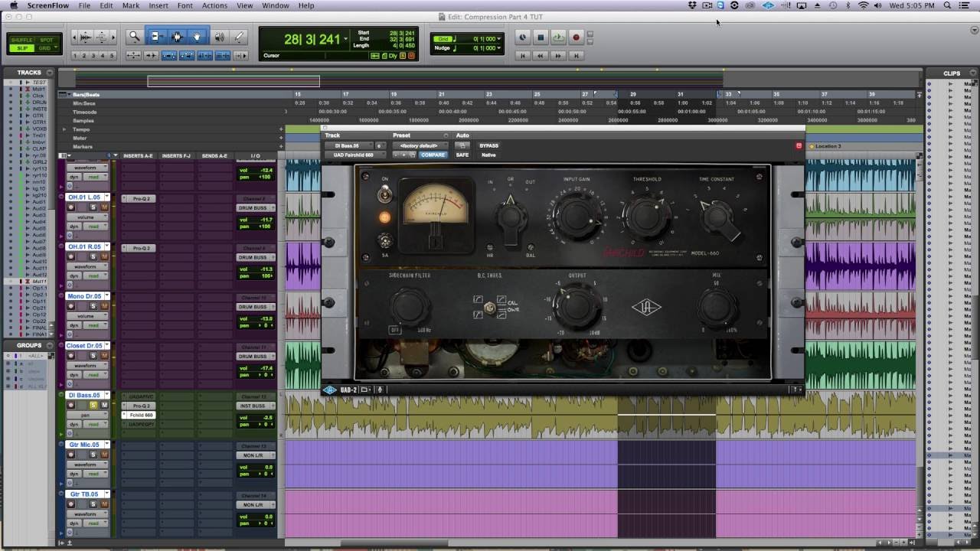Click the Mix knob on Fairchild

click(717, 308)
